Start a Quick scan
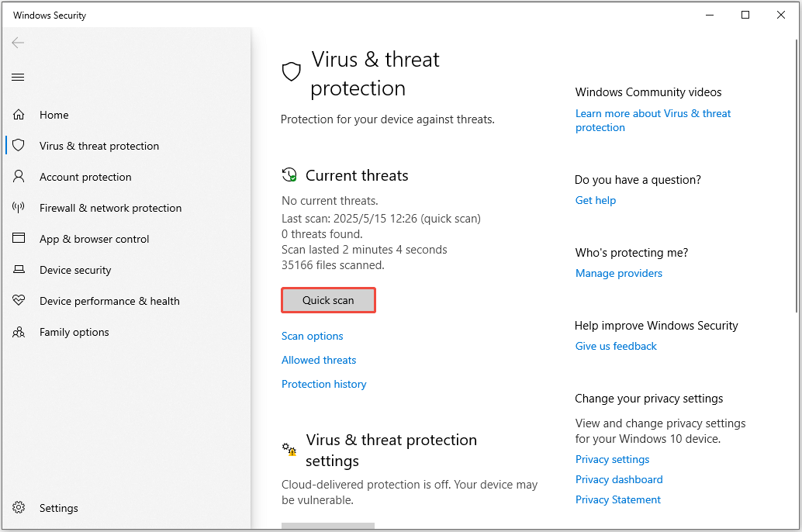The height and width of the screenshot is (532, 802). click(328, 301)
